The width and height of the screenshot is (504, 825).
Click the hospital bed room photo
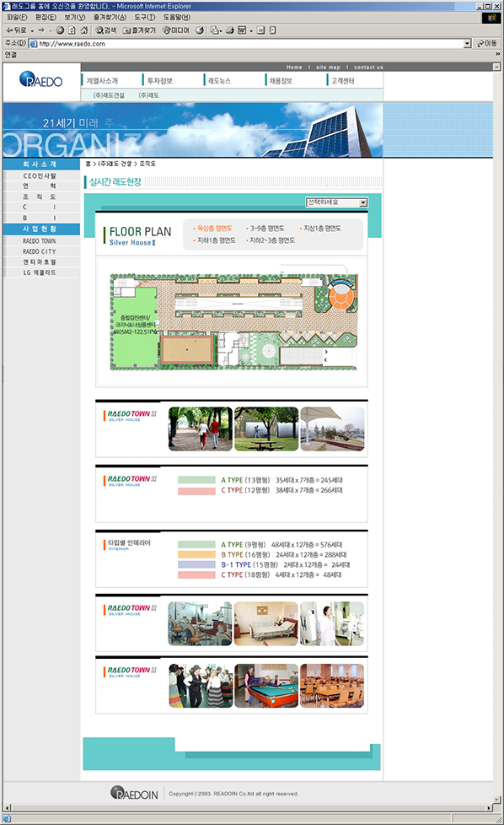click(x=266, y=624)
